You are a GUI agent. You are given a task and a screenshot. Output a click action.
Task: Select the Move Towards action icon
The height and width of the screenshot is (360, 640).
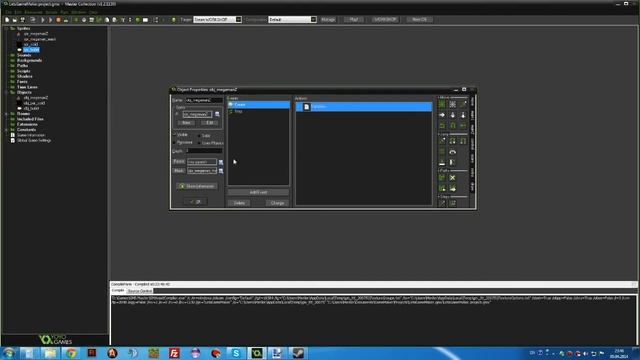(463, 104)
